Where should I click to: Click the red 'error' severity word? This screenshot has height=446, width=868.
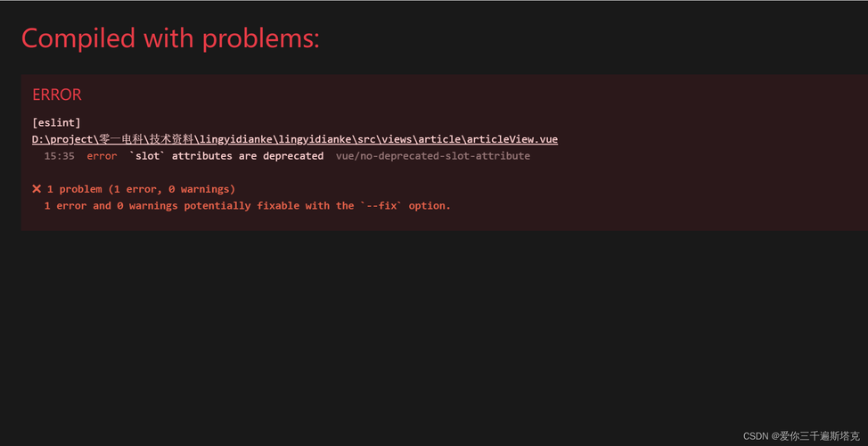(102, 156)
